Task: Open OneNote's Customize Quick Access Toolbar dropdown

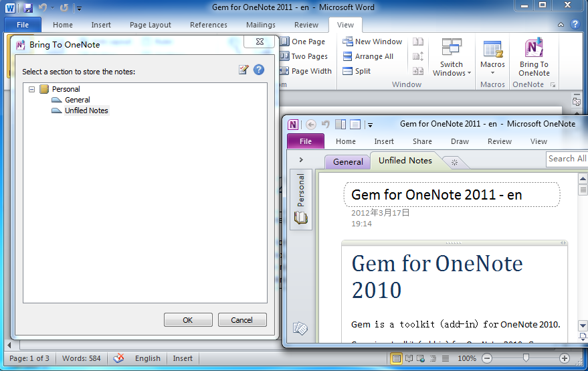Action: point(370,125)
